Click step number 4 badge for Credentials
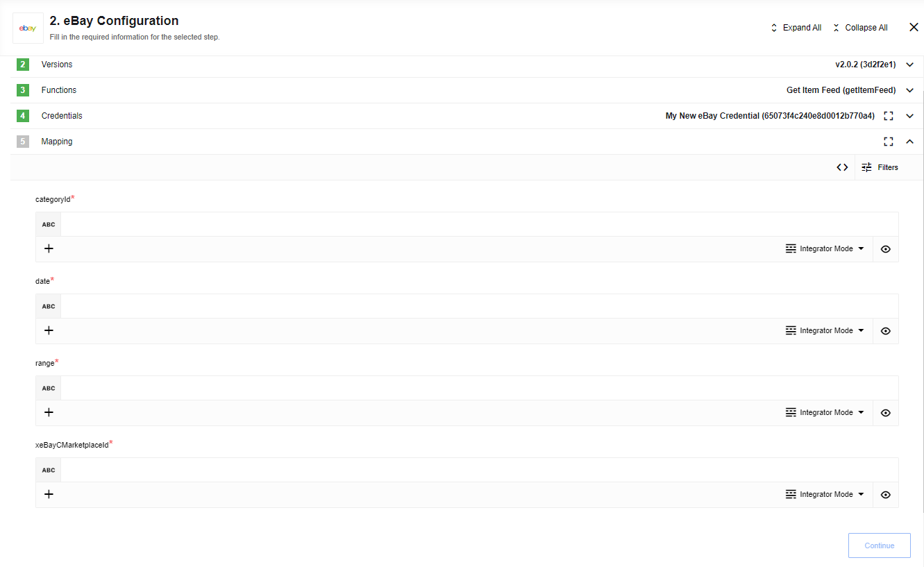Image resolution: width=924 pixels, height=567 pixels. 23,116
